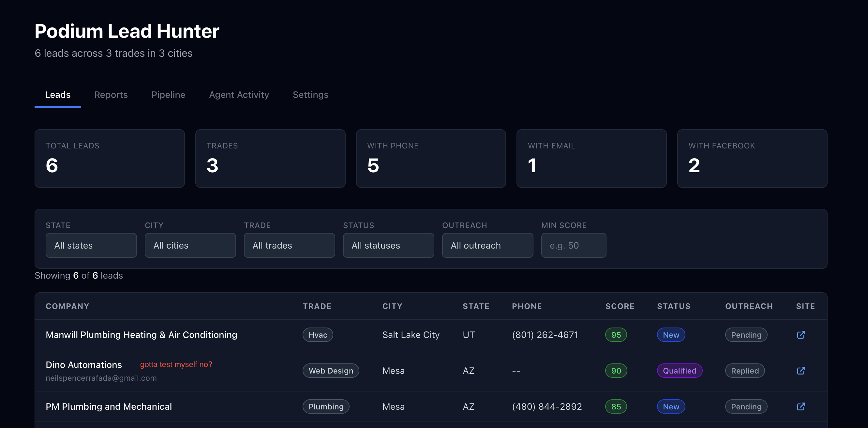Image resolution: width=868 pixels, height=428 pixels.
Task: Click the Total Leads stat card
Action: click(x=110, y=159)
